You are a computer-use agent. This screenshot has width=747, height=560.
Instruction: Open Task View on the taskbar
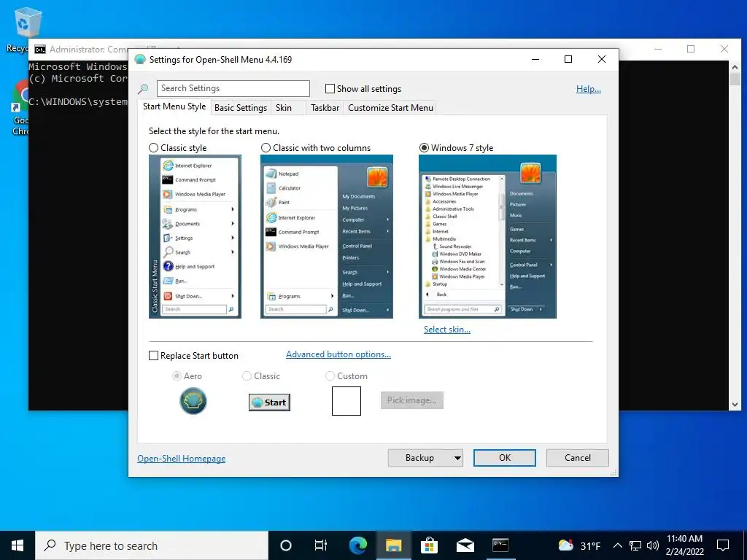(321, 545)
